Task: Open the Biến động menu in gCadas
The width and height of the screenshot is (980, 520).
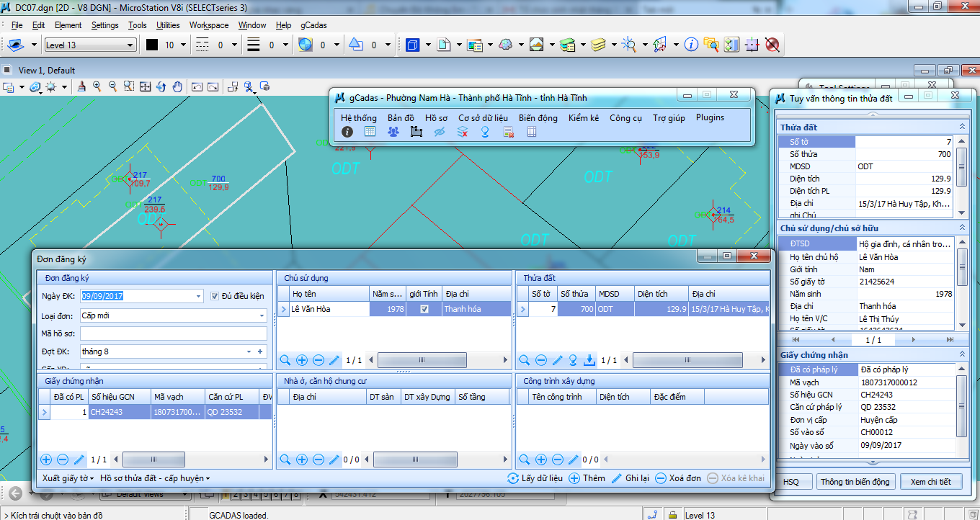Action: (x=538, y=118)
